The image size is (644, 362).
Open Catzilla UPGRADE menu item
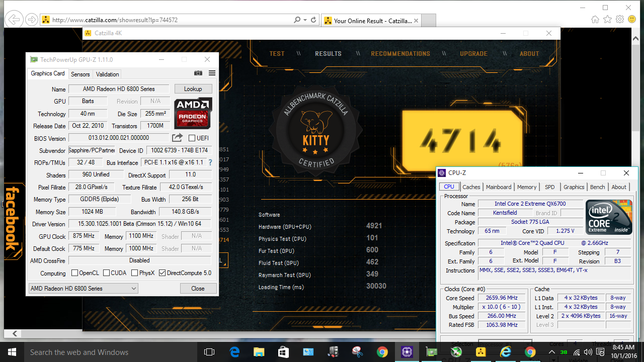coord(473,54)
